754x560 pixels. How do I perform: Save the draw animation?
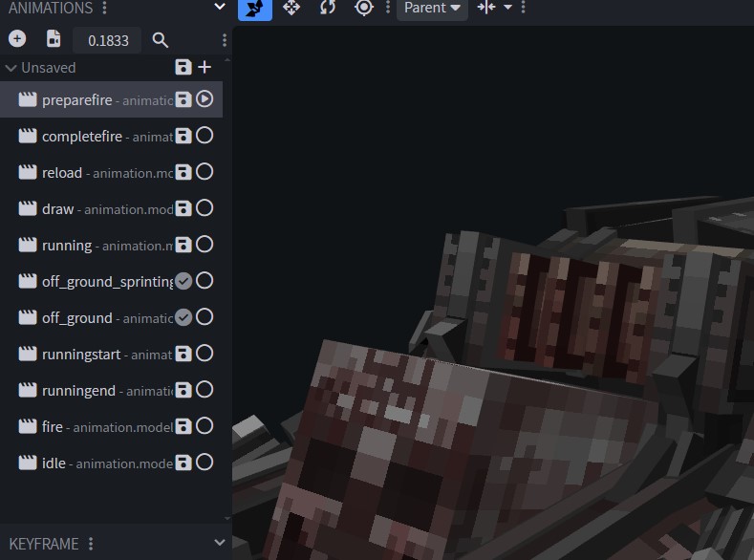pos(183,208)
